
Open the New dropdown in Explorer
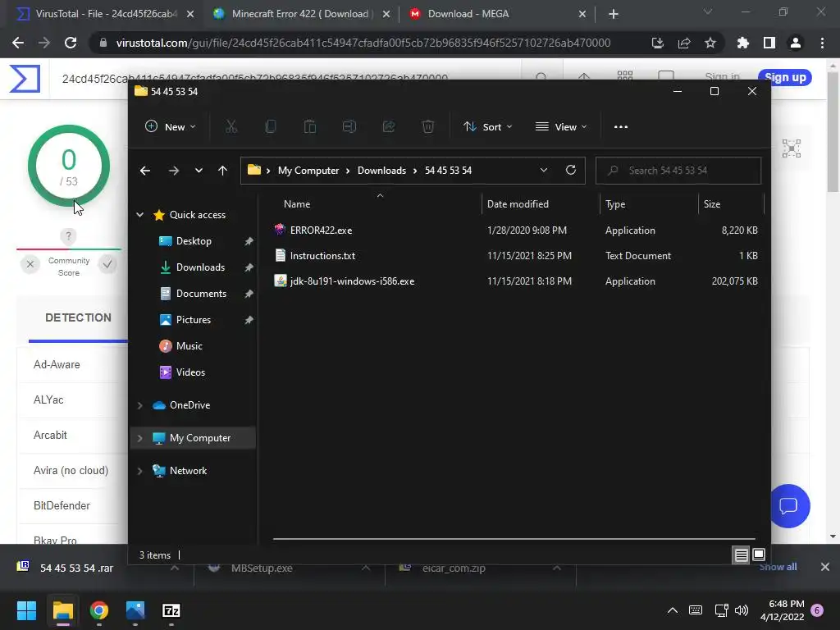171,127
